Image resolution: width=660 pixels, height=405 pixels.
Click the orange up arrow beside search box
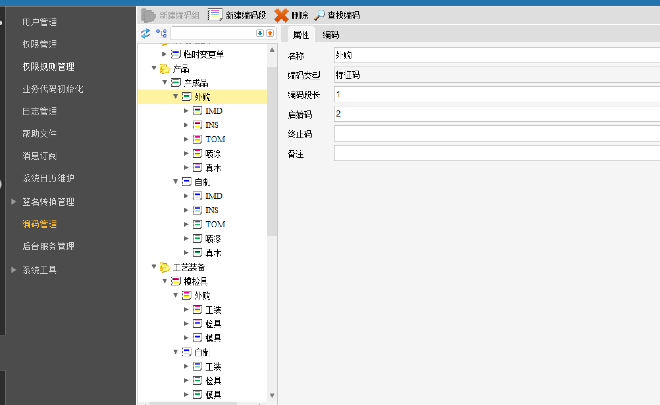270,34
